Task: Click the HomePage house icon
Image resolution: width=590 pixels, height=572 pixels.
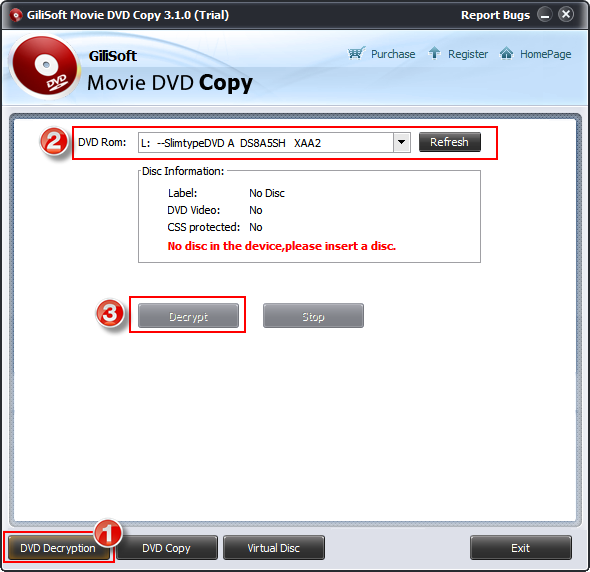Action: coord(506,53)
